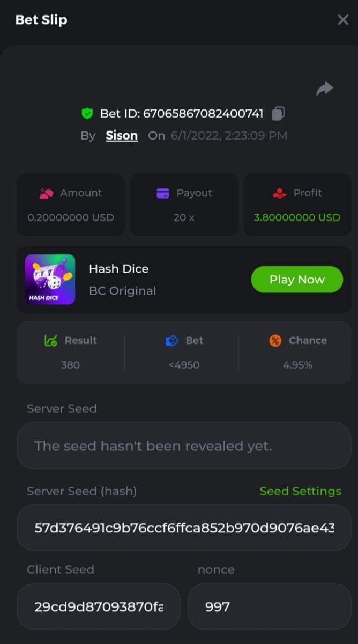Click the Hash Dice game title

(118, 269)
